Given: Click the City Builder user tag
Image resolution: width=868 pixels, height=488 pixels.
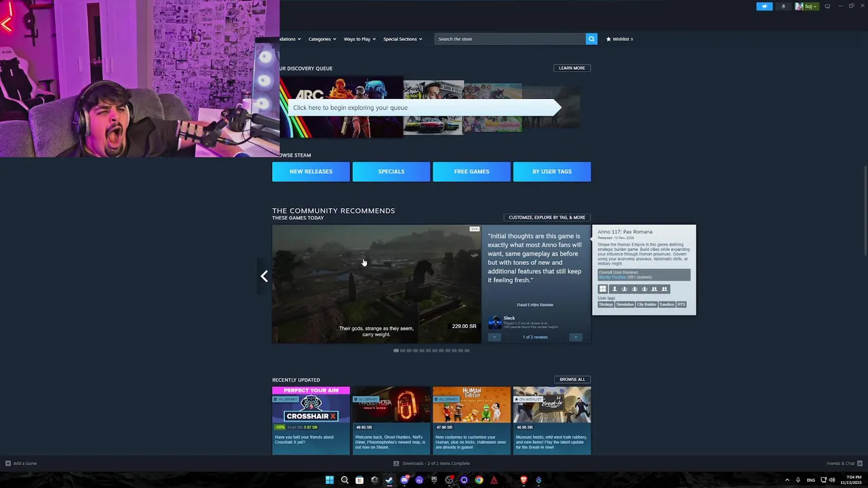Looking at the screenshot, I should click(646, 304).
